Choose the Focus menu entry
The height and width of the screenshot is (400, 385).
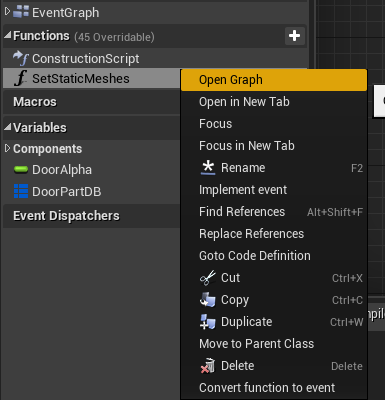[x=274, y=124]
